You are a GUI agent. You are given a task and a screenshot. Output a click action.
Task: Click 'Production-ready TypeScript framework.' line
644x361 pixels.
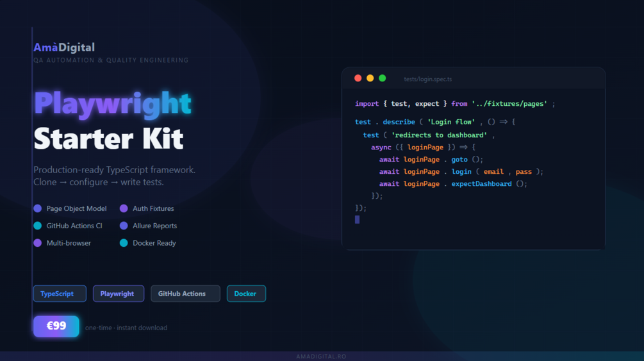(114, 170)
